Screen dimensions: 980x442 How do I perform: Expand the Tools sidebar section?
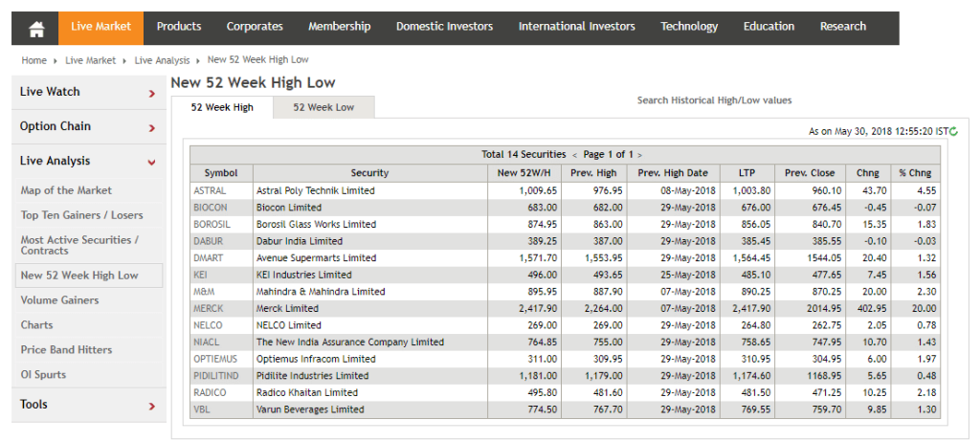click(89, 405)
